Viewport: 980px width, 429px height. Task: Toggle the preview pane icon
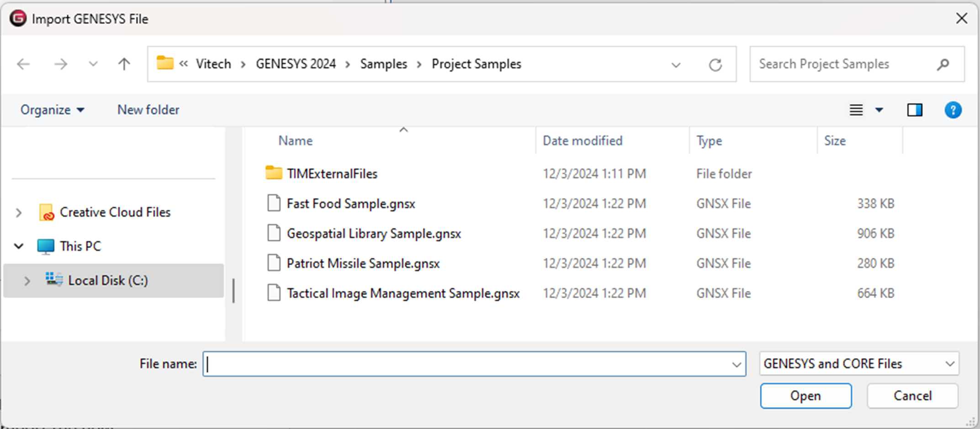point(915,110)
